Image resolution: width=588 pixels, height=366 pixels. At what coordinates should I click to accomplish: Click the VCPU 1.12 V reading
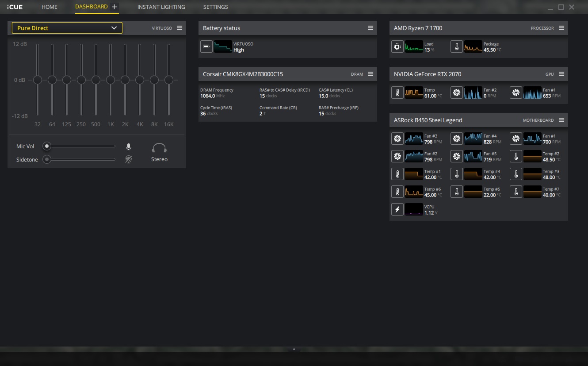point(431,213)
